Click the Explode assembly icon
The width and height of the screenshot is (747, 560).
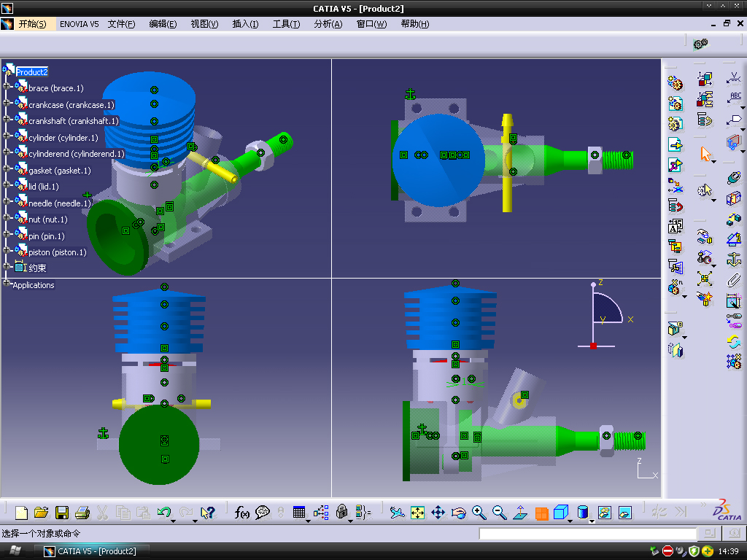click(705, 278)
